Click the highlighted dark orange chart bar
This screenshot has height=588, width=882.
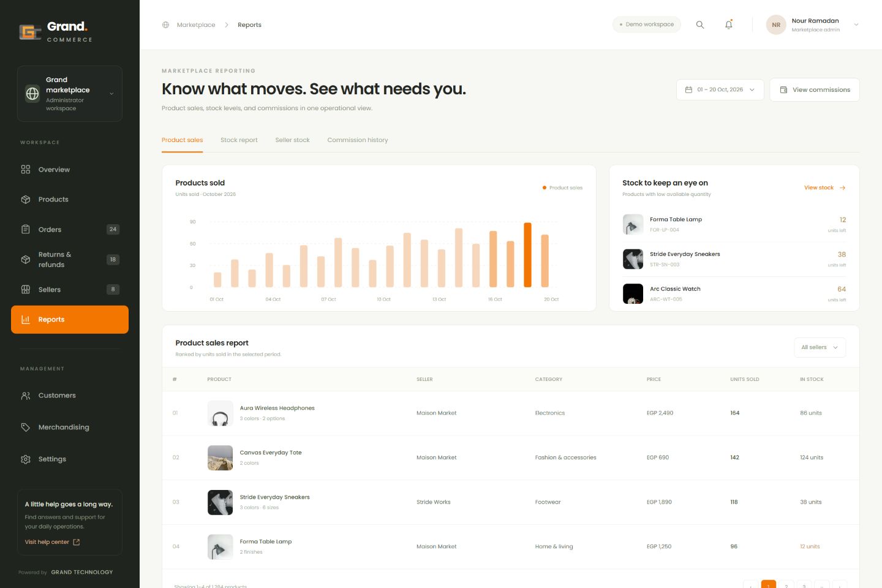click(527, 255)
